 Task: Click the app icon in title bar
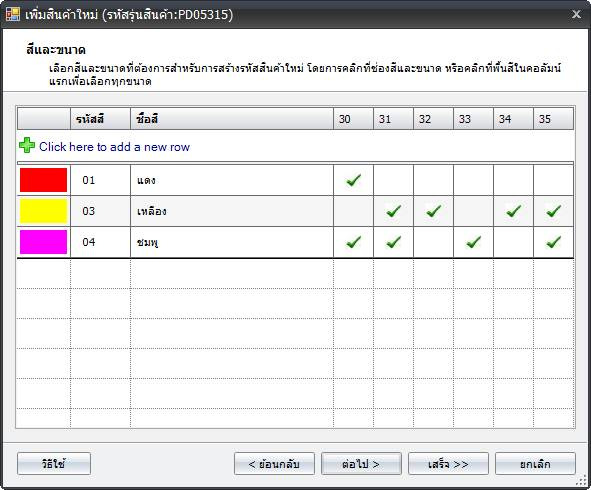[13, 14]
